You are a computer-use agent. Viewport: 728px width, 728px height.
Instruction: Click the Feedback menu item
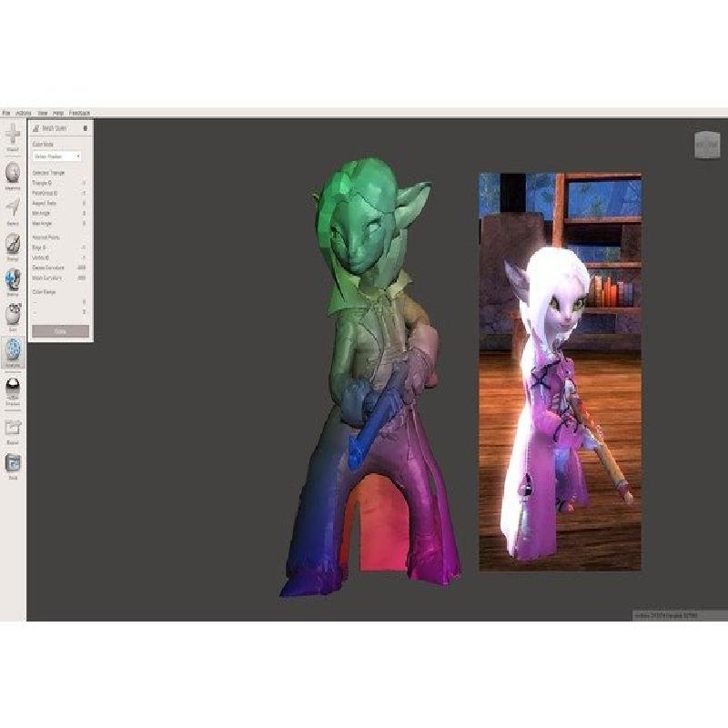point(80,113)
